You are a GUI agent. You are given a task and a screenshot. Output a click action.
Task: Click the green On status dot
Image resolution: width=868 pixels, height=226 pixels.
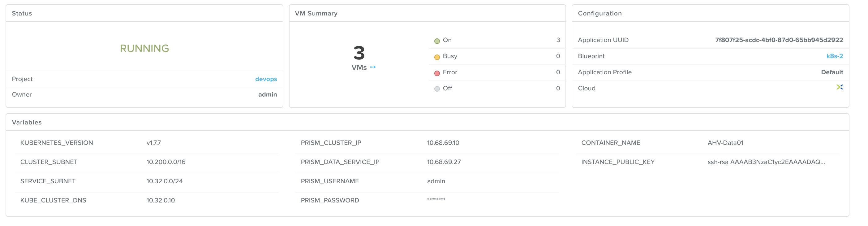coord(437,41)
